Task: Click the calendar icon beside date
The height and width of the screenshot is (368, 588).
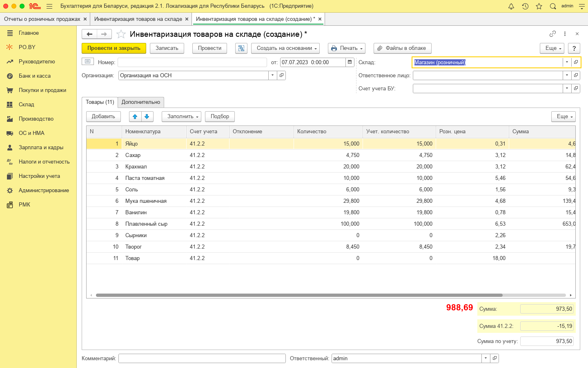Action: tap(350, 62)
